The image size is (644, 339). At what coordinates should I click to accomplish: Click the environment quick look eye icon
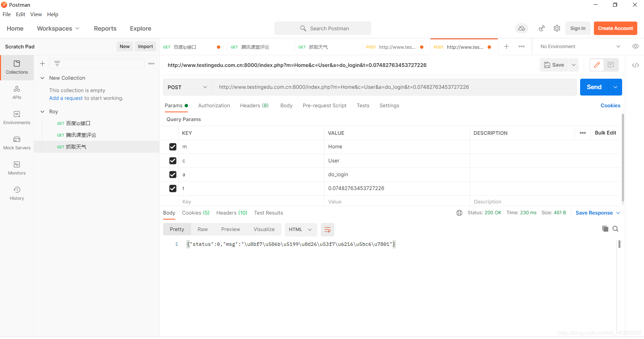coord(636,46)
